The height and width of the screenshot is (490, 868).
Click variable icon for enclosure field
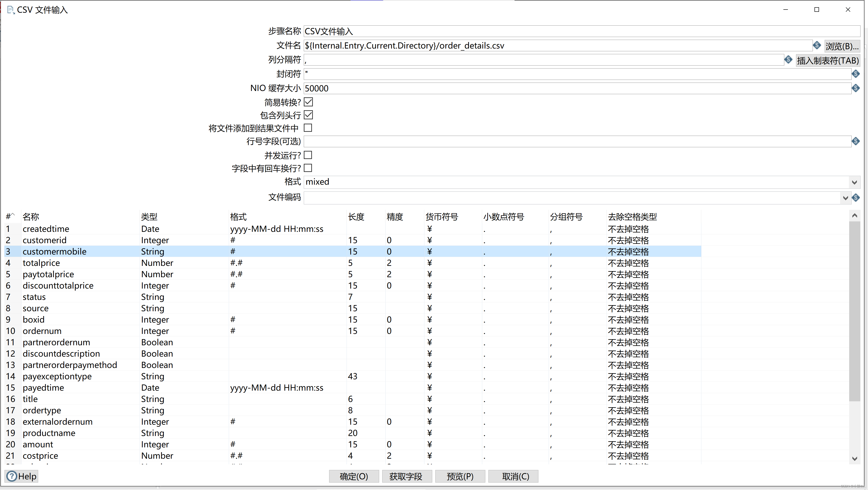point(856,74)
